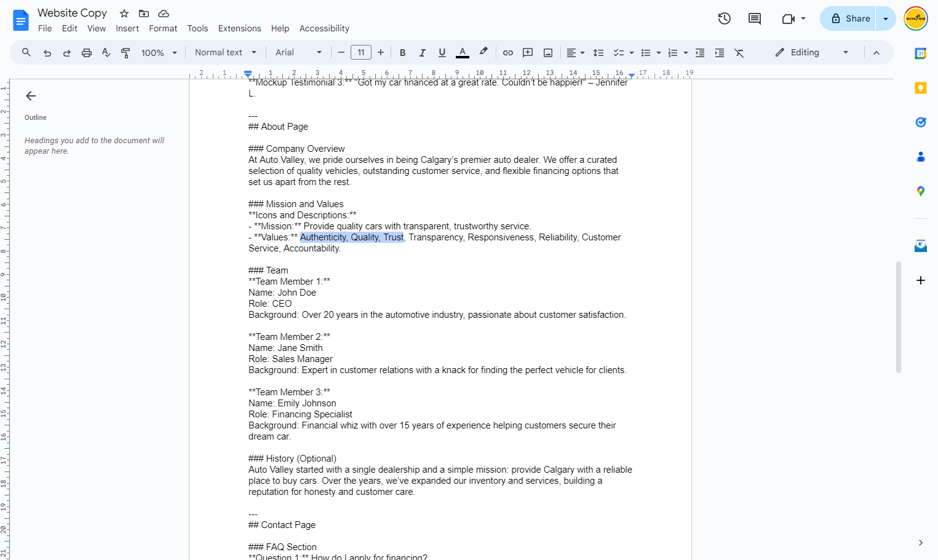This screenshot has height=560, width=938.
Task: Click the Share button
Action: [849, 18]
